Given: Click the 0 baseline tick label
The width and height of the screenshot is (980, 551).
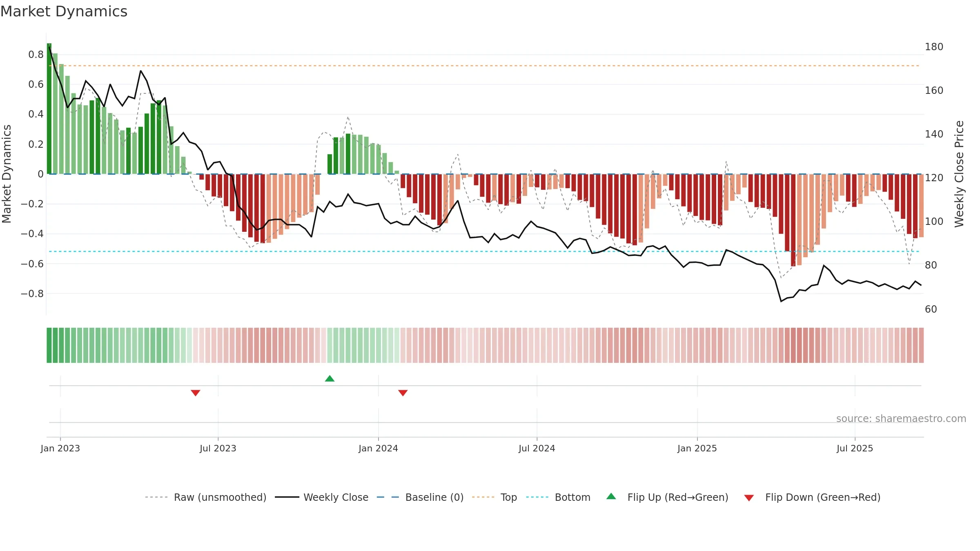Looking at the screenshot, I should [40, 174].
